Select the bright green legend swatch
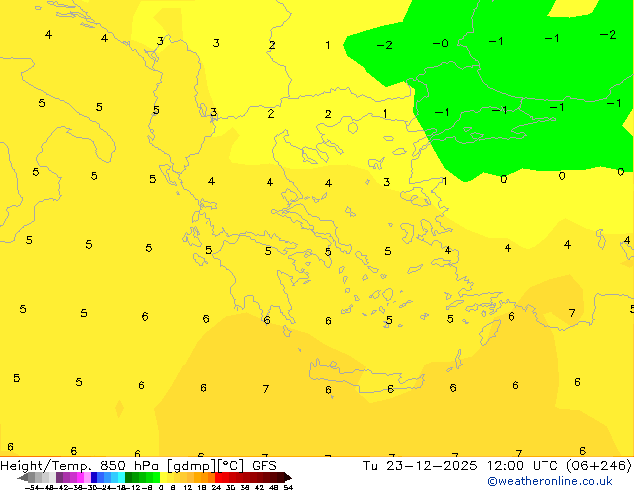Image resolution: width=634 pixels, height=490 pixels. pos(156,478)
